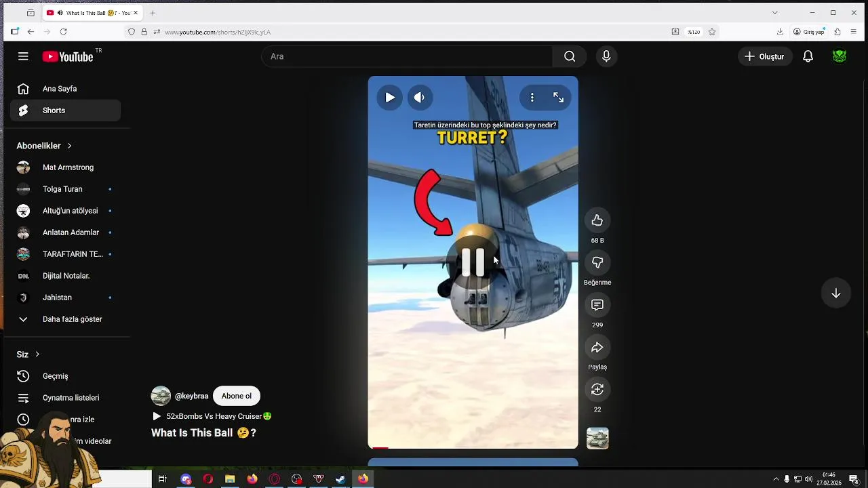
Task: Open the three-dot more options on video
Action: click(x=532, y=98)
